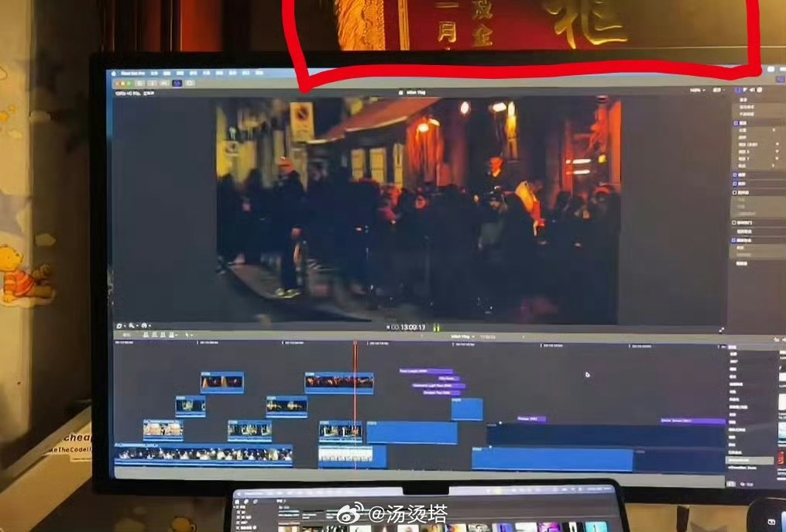
Task: Select the wide blue clip right of the playhead
Action: click(x=411, y=432)
